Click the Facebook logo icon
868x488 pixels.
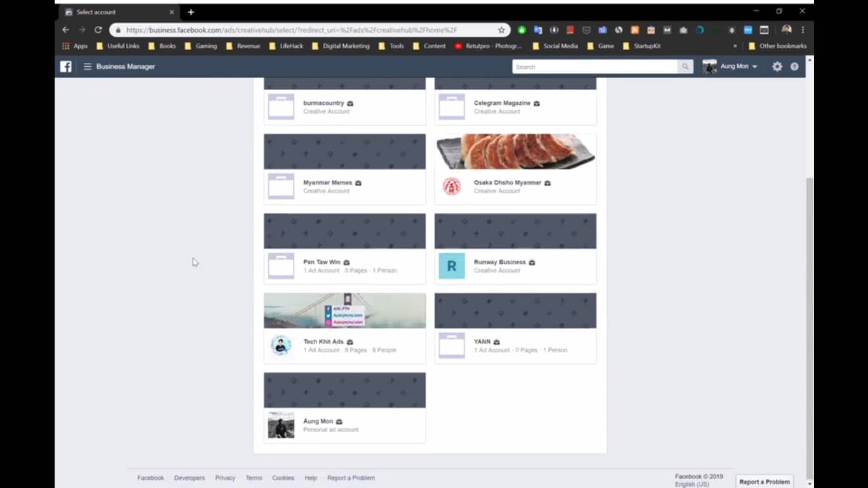tap(65, 66)
